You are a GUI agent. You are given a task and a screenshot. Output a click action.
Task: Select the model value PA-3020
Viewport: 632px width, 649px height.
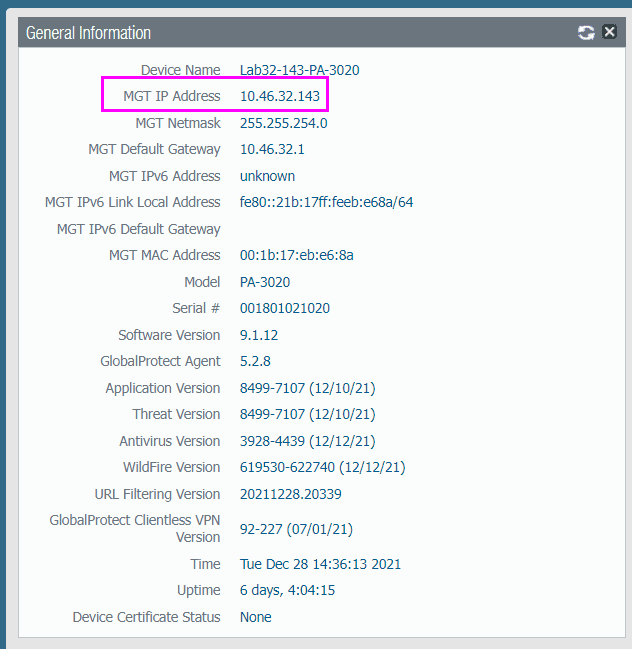(x=265, y=282)
